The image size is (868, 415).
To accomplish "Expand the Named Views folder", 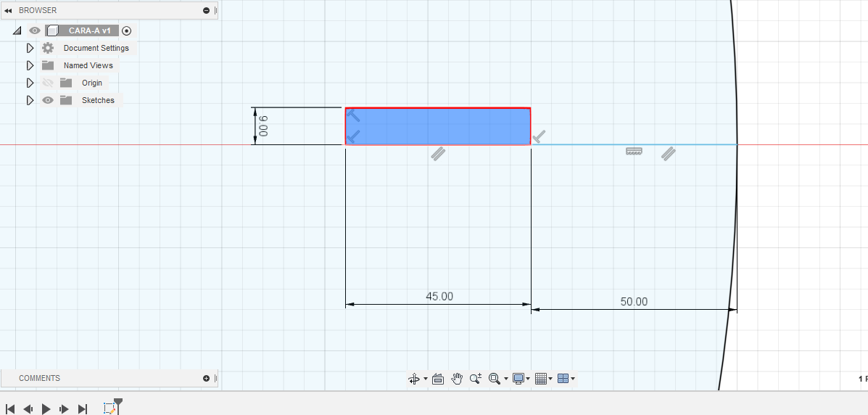I will [30, 65].
